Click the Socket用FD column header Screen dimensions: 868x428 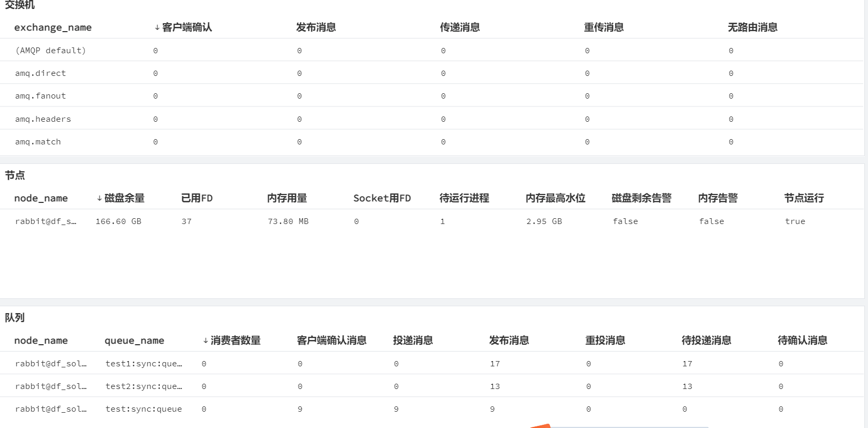point(382,198)
